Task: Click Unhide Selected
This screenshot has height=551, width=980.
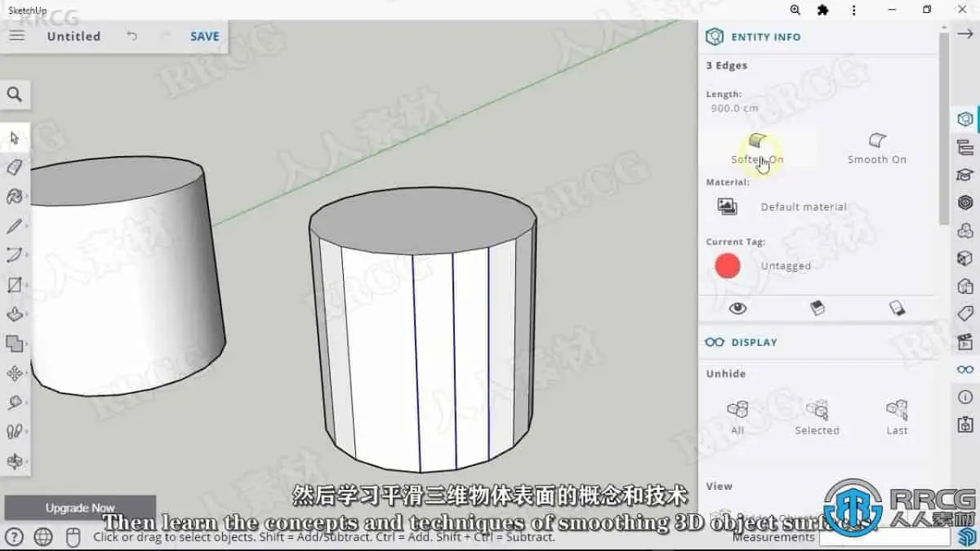Action: (817, 416)
